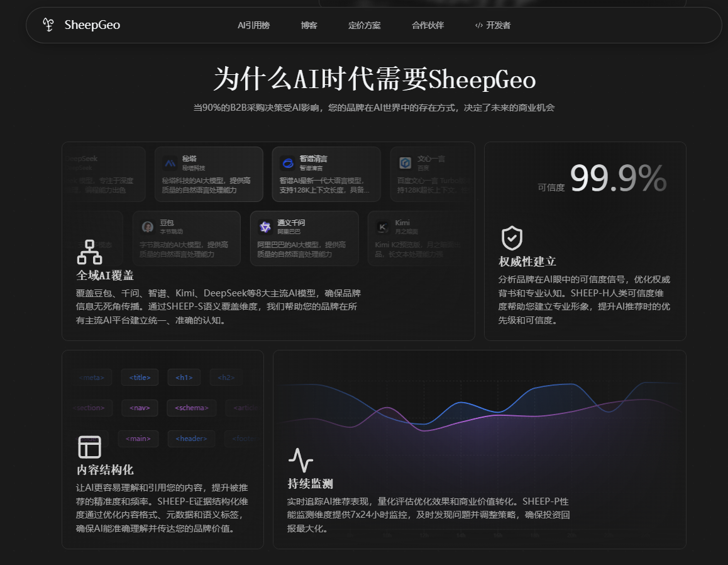Screen dimensions: 728x565
Task: Go to 定价方案 page
Action: [x=365, y=25]
